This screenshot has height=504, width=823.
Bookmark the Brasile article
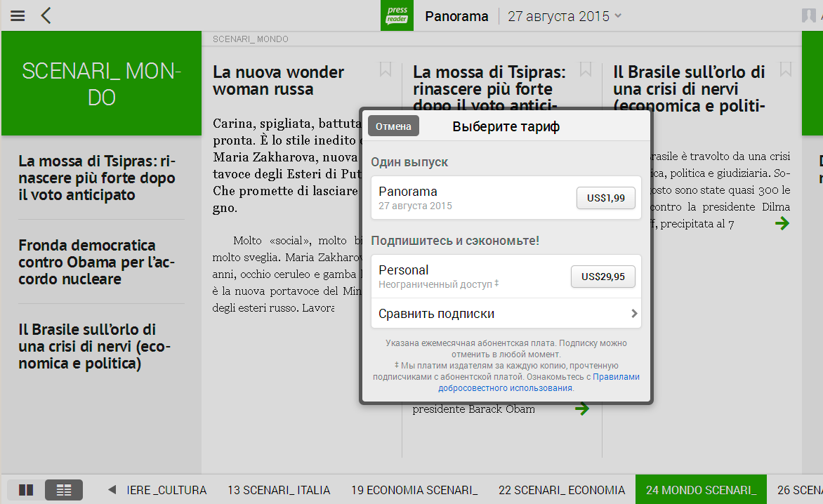(786, 69)
